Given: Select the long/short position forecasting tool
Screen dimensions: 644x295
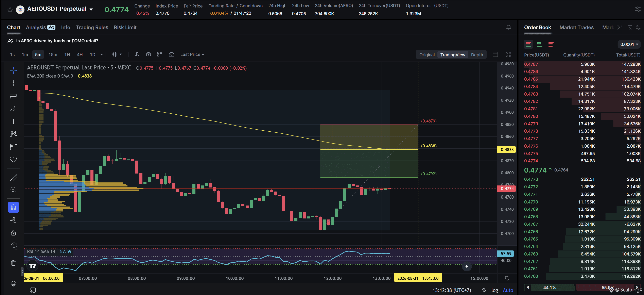Looking at the screenshot, I should pyautogui.click(x=14, y=147).
